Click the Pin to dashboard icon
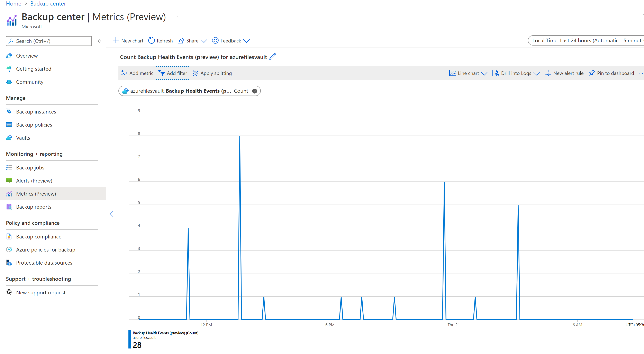This screenshot has height=354, width=644. coord(592,73)
